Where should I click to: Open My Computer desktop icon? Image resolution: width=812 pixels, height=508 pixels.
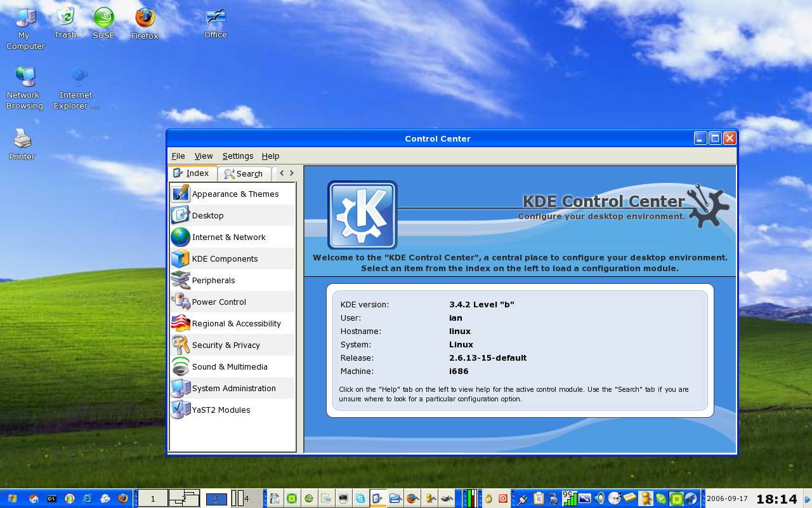click(x=25, y=28)
